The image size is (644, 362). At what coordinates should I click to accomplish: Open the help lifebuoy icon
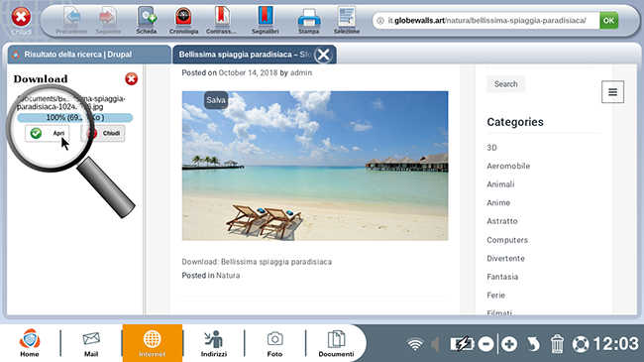[x=581, y=344]
